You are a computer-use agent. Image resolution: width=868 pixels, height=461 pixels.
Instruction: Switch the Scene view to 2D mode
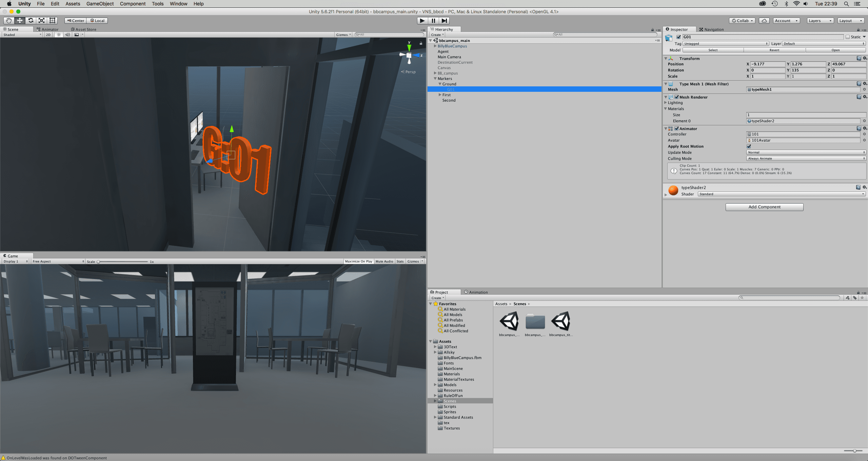(x=48, y=34)
